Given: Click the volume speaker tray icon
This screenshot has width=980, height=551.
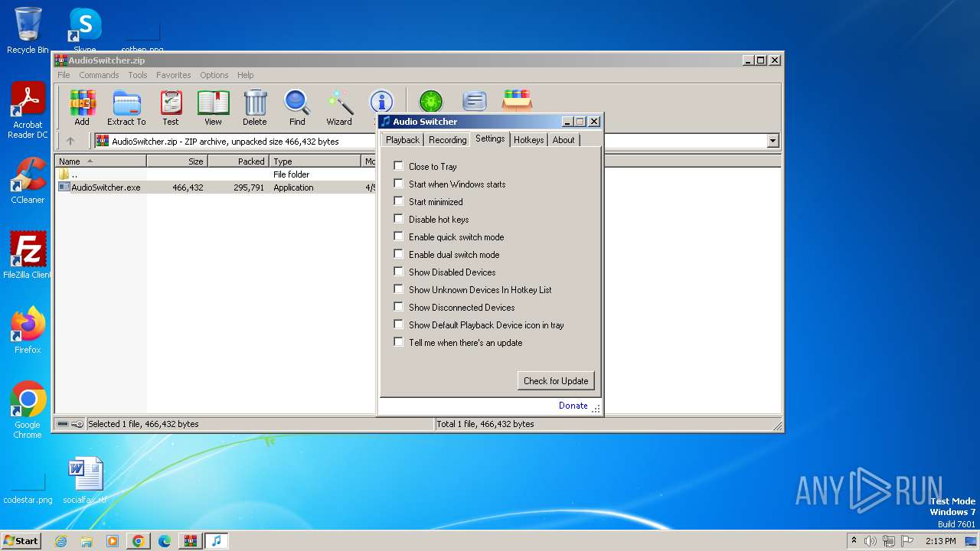Looking at the screenshot, I should (871, 541).
